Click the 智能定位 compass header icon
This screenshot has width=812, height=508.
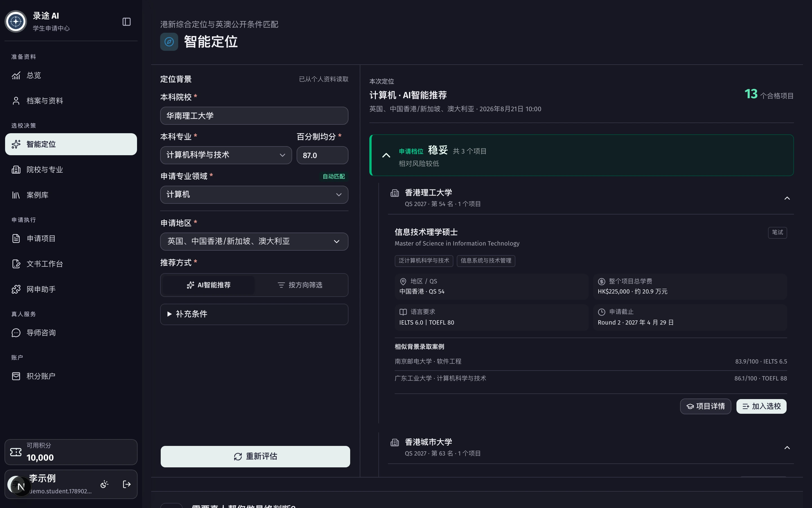tap(169, 42)
